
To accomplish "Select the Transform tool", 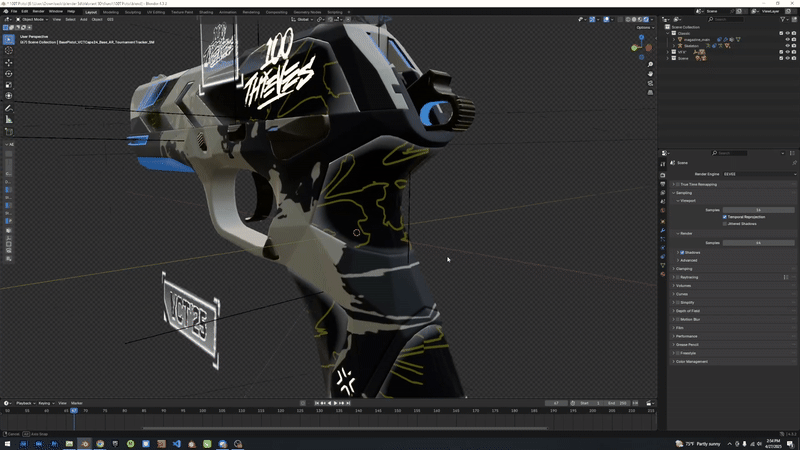I will tap(9, 96).
